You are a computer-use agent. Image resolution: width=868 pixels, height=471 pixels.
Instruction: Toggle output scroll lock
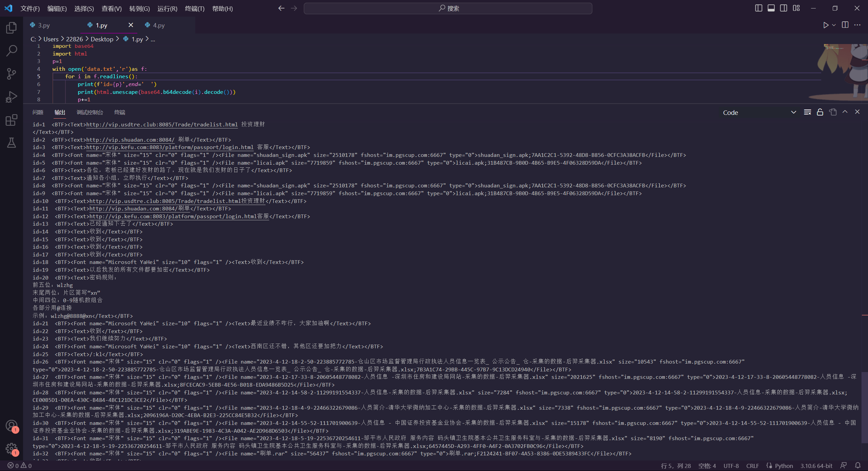[820, 112]
